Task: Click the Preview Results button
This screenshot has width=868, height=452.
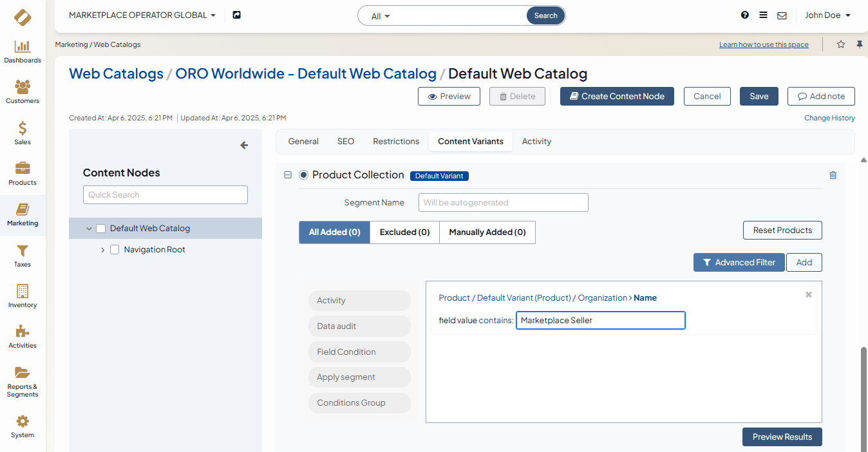Action: coord(782,437)
